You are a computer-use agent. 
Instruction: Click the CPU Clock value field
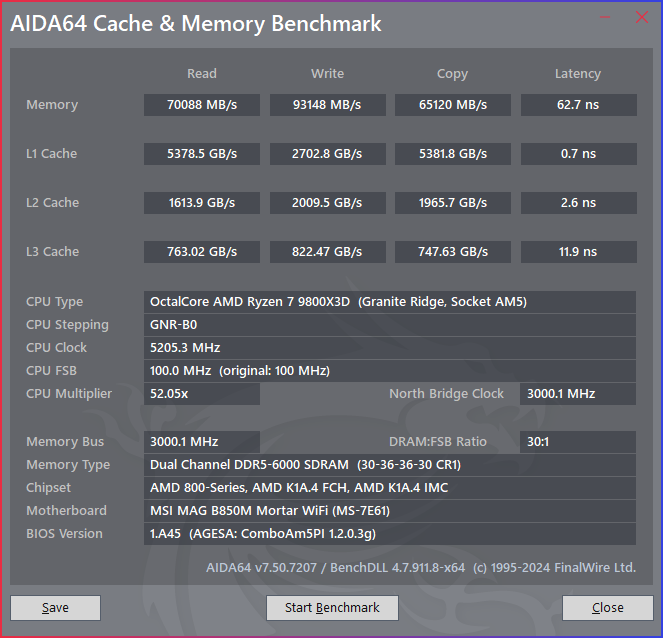[390, 348]
